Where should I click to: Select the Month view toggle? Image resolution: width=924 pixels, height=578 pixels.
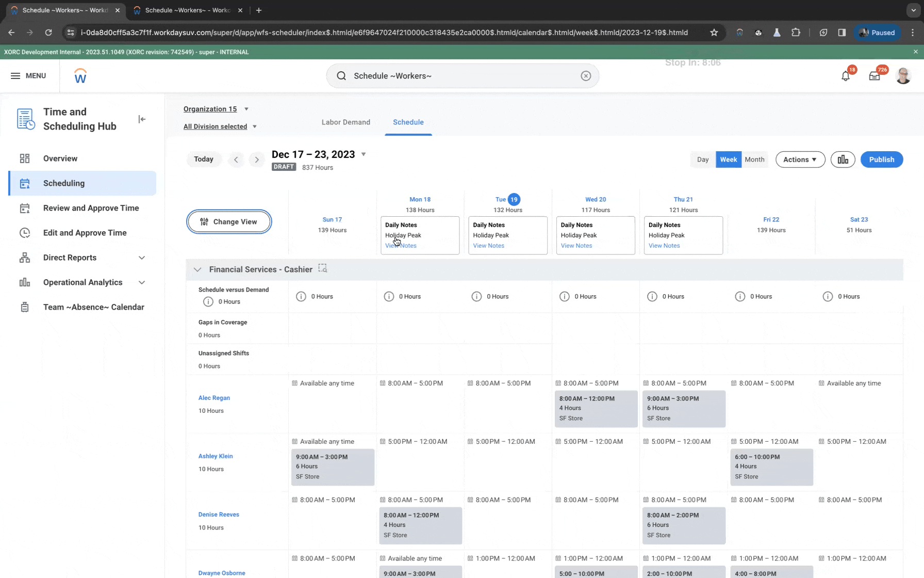754,159
